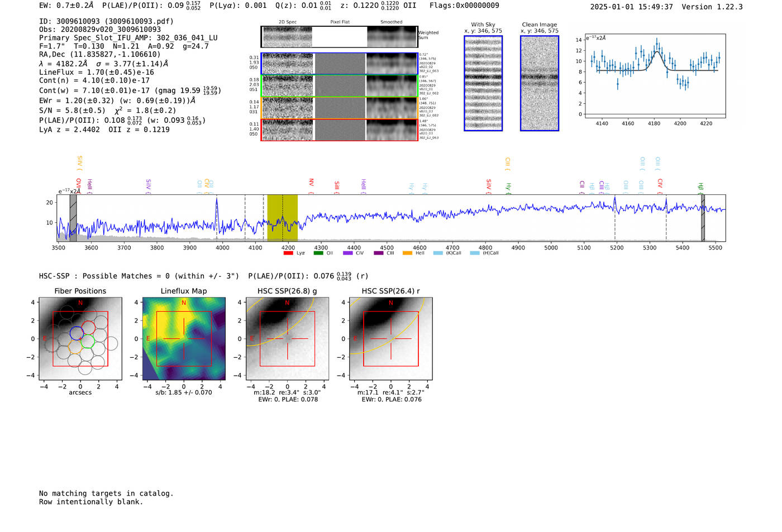Open the Clean Image cutout
The image size is (782, 532).
pos(540,83)
